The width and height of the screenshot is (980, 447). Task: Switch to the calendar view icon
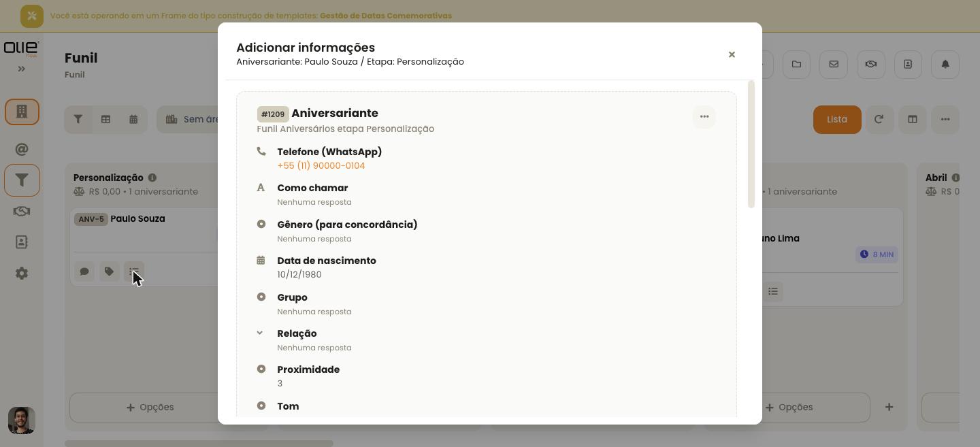click(x=133, y=119)
